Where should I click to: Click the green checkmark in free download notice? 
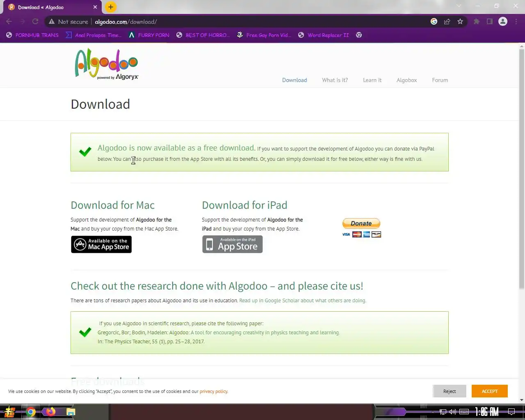point(85,152)
